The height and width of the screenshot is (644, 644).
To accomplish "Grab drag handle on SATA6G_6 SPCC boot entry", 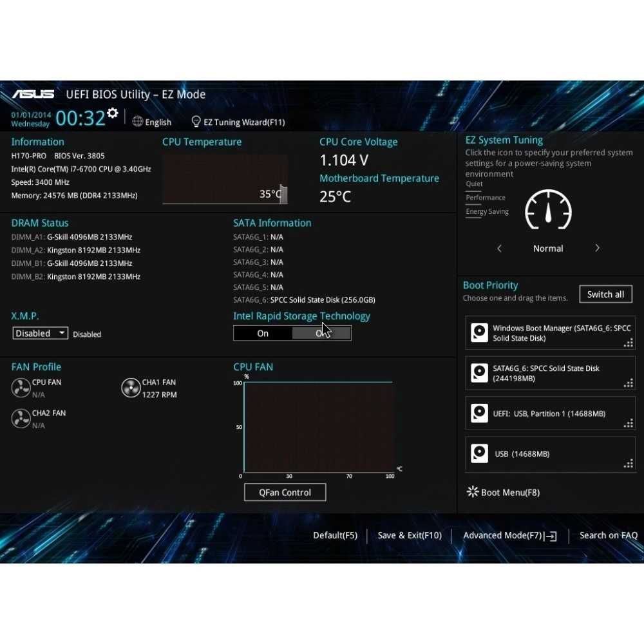I will coord(629,384).
